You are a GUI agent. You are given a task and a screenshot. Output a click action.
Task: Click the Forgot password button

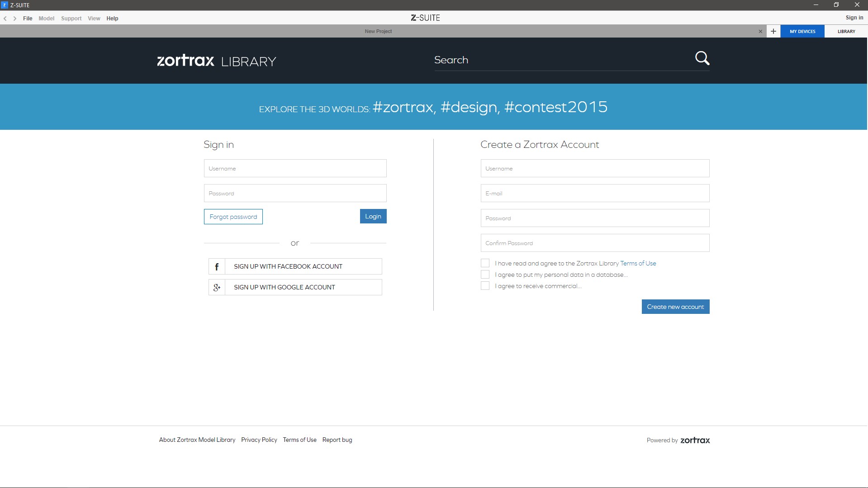pos(233,217)
